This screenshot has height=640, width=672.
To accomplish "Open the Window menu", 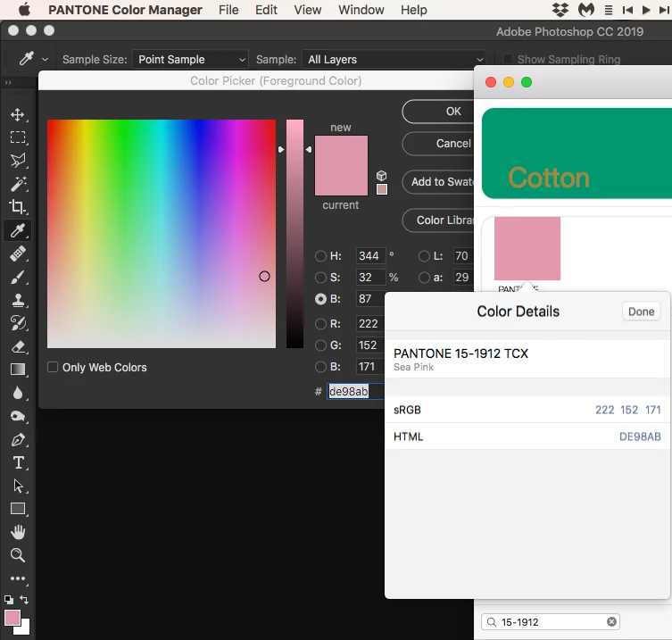I will click(361, 10).
